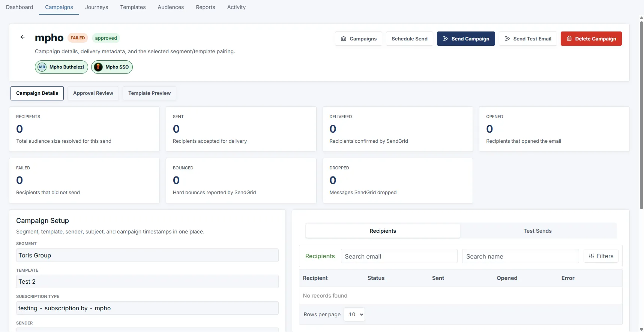Click the paper plane icon in Send Test Email
The width and height of the screenshot is (644, 332).
[x=507, y=39]
